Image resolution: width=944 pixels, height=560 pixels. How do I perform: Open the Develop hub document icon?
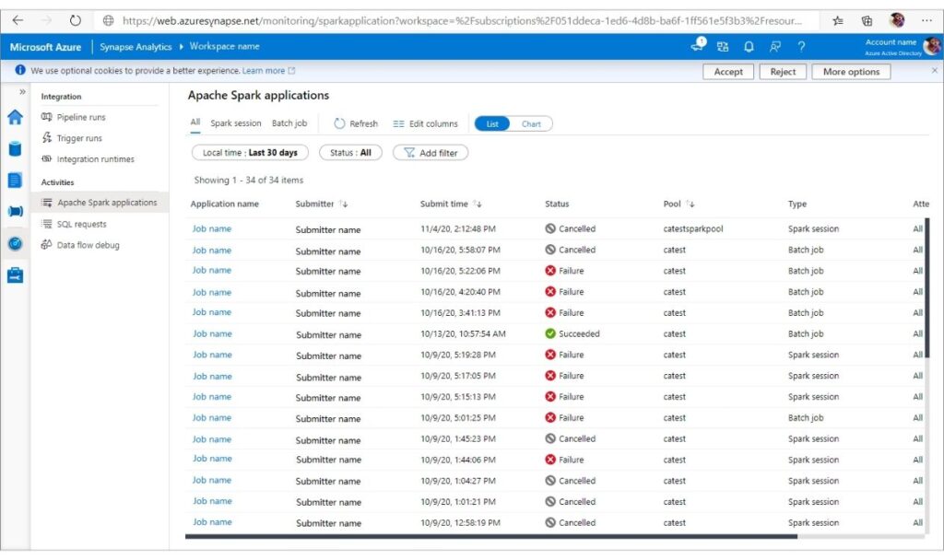tap(15, 180)
